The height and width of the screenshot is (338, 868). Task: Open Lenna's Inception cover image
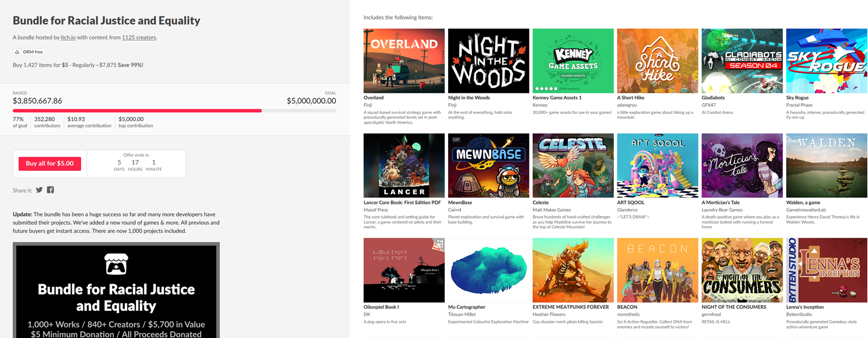coord(827,270)
